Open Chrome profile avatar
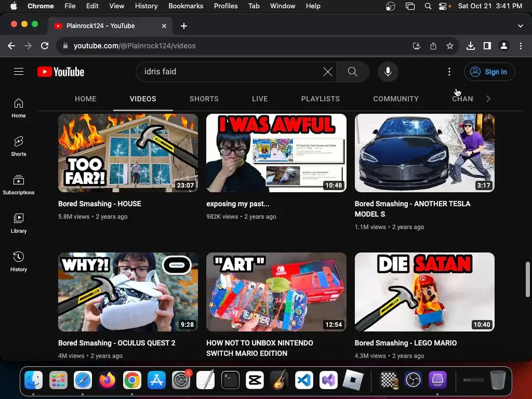The image size is (532, 399). pos(504,46)
